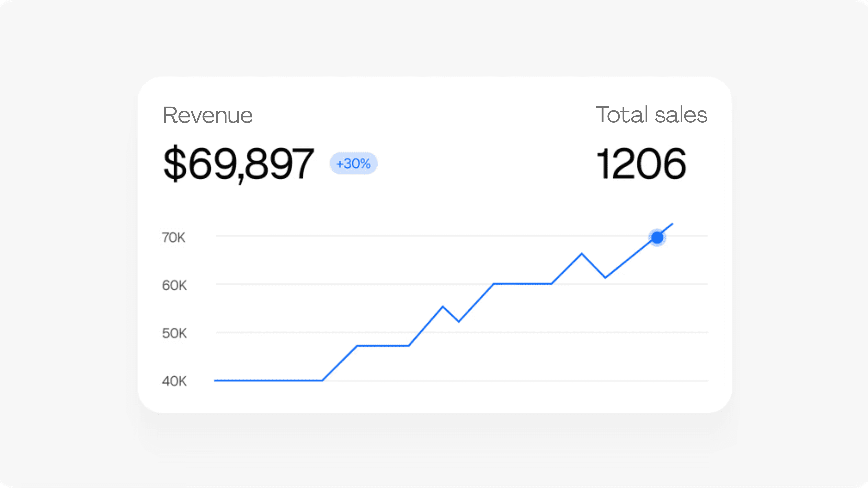Click the highlighted data point on the chart
This screenshot has height=488, width=868.
click(657, 237)
